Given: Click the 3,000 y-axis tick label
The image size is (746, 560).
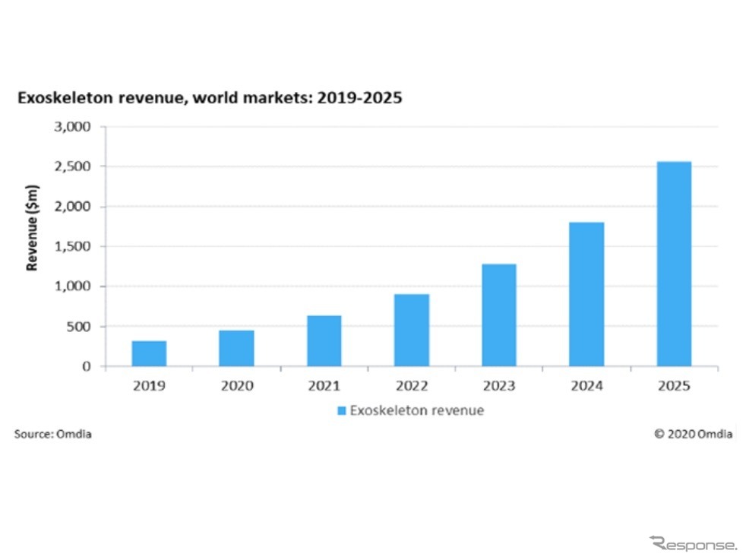Looking at the screenshot, I should pos(74,126).
